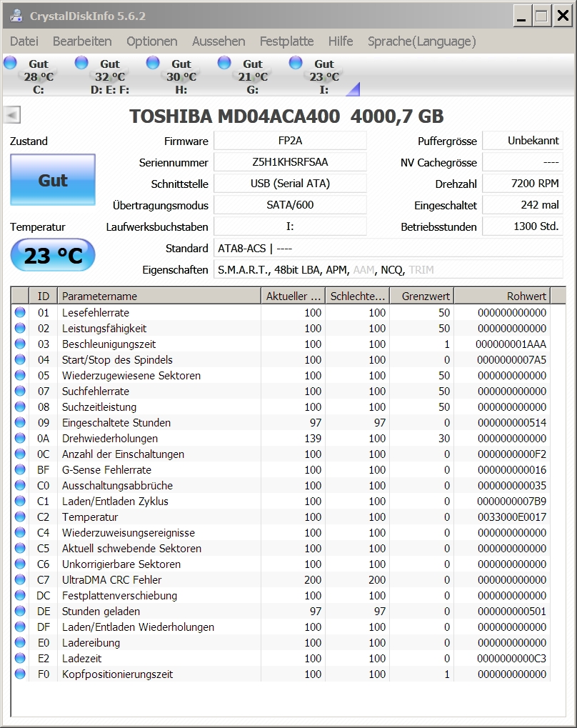Open the Aussehen menu
The width and height of the screenshot is (577, 728).
pos(219,41)
